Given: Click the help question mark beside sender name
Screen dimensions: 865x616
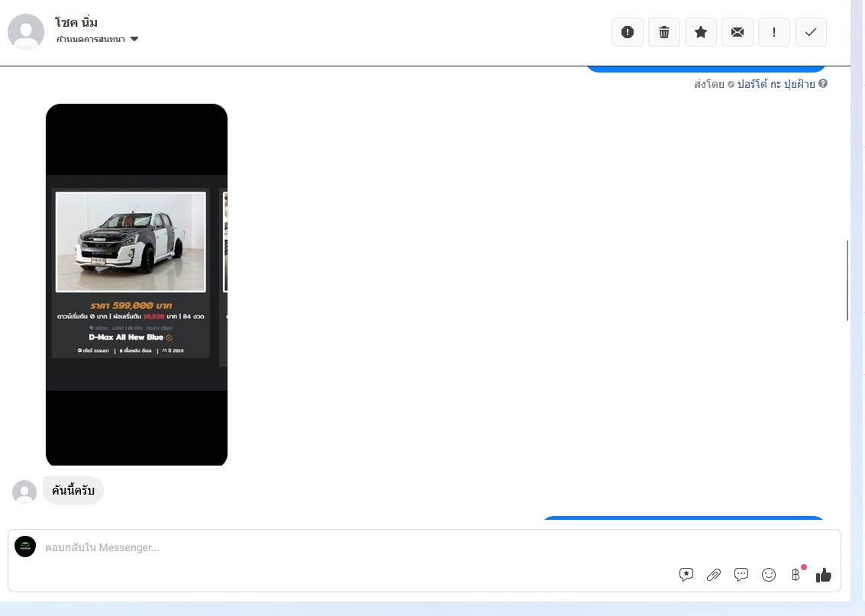Looking at the screenshot, I should (x=822, y=83).
